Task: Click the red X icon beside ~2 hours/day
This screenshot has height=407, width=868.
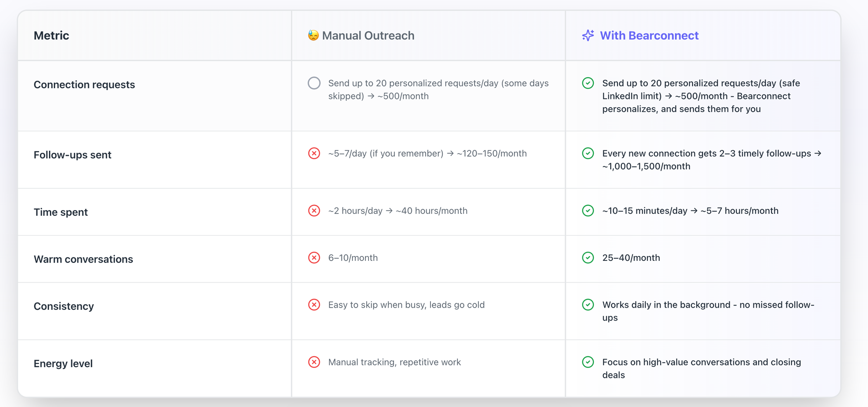Action: point(314,211)
